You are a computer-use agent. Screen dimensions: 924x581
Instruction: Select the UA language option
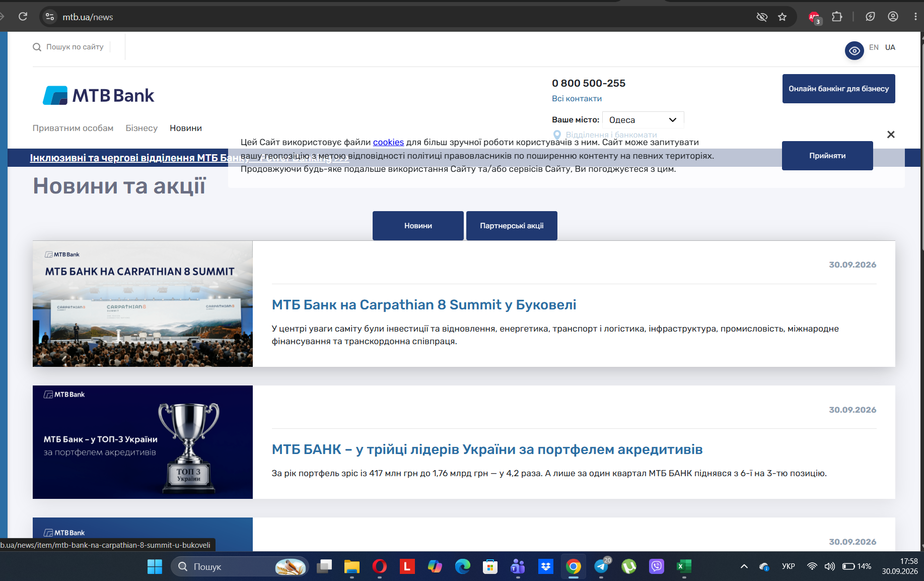(890, 47)
